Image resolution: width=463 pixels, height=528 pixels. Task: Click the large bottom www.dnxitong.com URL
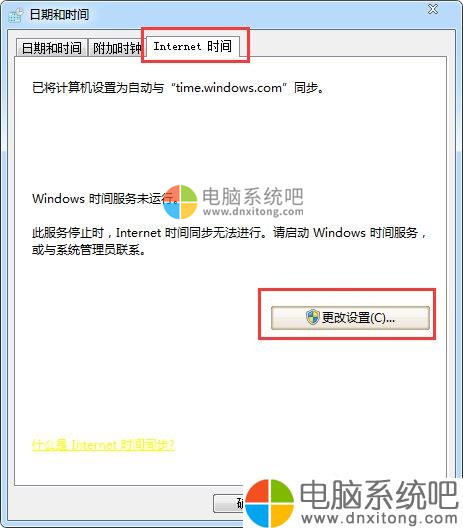coord(379,518)
